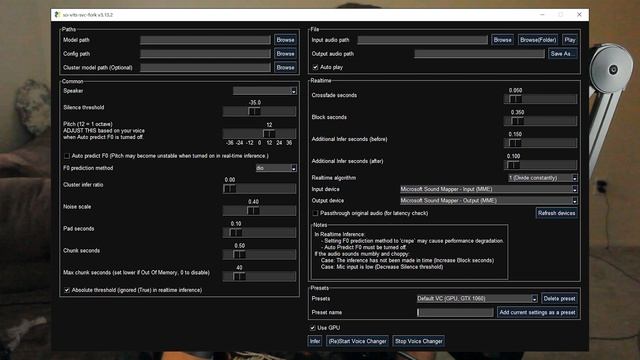Image resolution: width=640 pixels, height=360 pixels.
Task: Toggle Absolute threshold checkbox
Action: point(67,290)
